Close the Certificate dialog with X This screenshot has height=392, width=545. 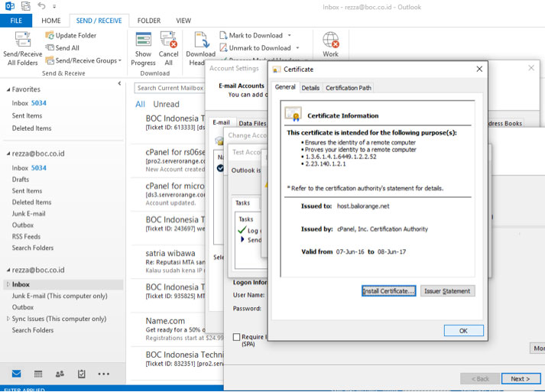(479, 70)
